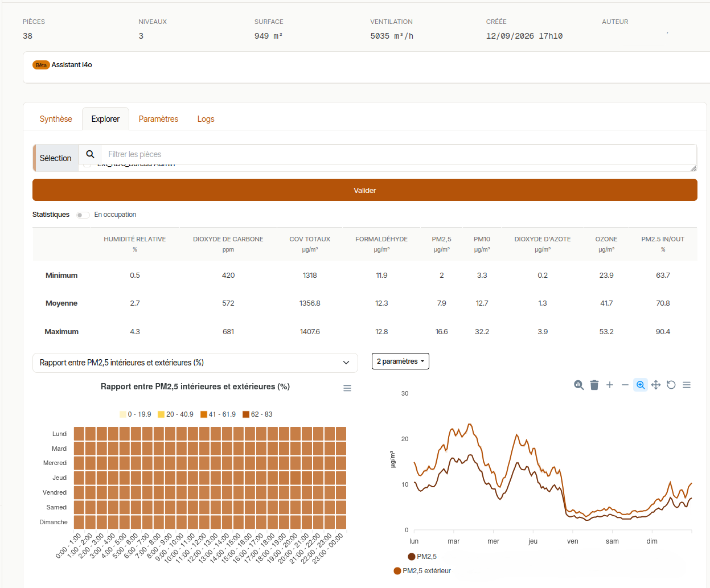
Task: Click the heatmap cell for Lundi 0:00 - 1:00
Action: (x=79, y=434)
